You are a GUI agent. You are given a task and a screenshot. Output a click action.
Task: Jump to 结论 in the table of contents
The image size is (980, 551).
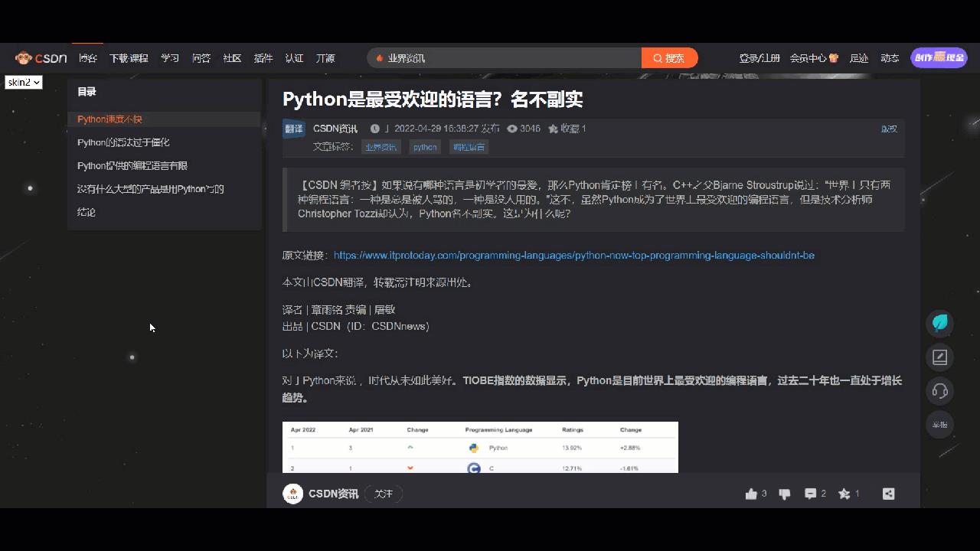click(x=87, y=212)
